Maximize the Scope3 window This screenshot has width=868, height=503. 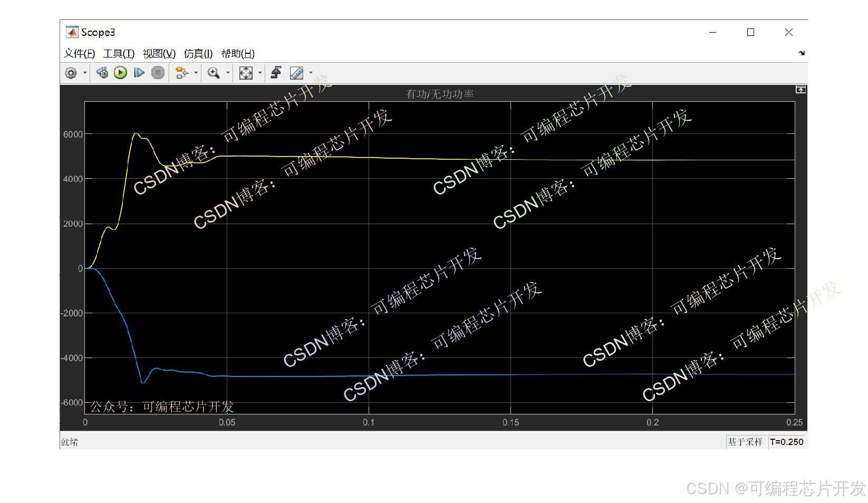[x=750, y=32]
